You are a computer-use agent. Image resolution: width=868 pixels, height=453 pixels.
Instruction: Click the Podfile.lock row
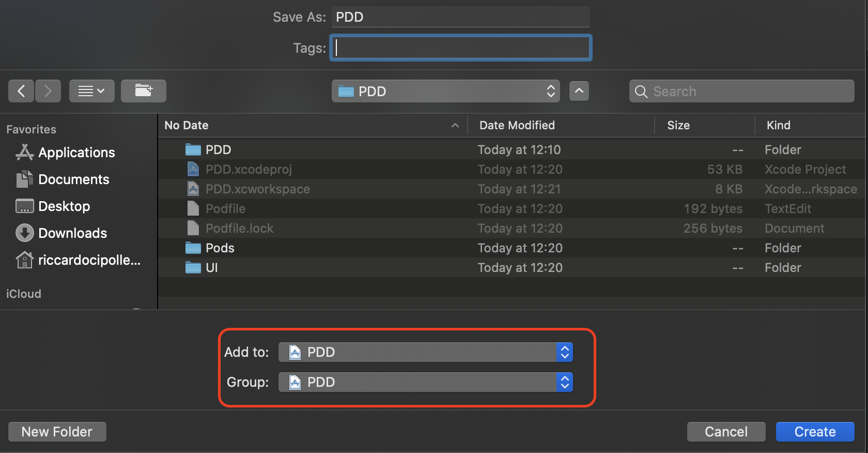pos(512,228)
